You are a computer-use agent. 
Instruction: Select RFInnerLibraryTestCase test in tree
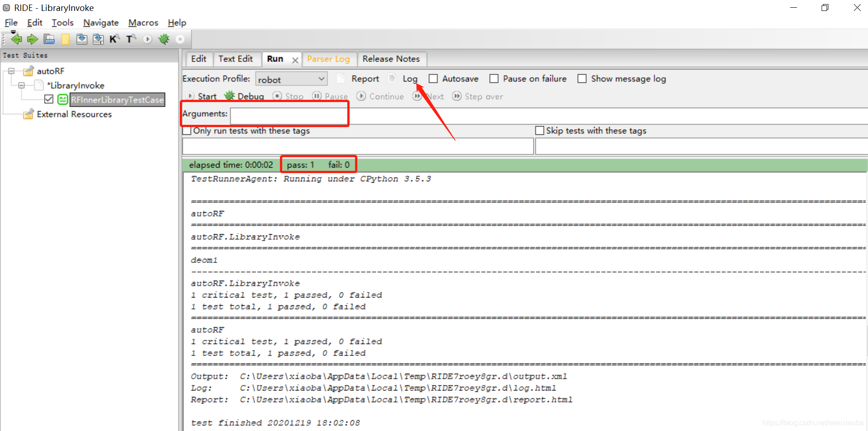click(x=117, y=100)
